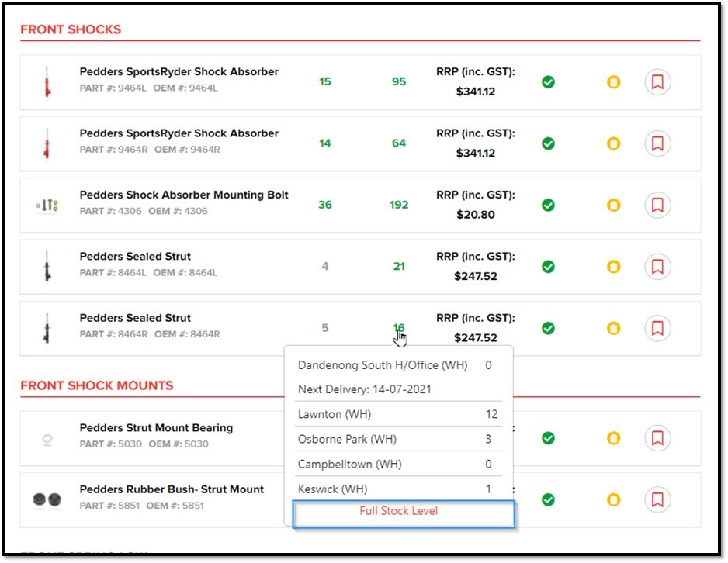
Task: Bookmark the 8464L Sealed Strut
Action: click(x=657, y=267)
